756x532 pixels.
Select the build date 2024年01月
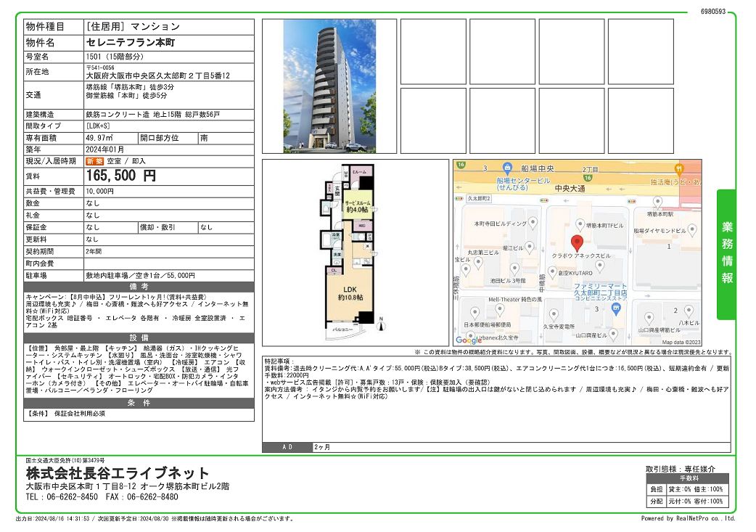coord(105,150)
